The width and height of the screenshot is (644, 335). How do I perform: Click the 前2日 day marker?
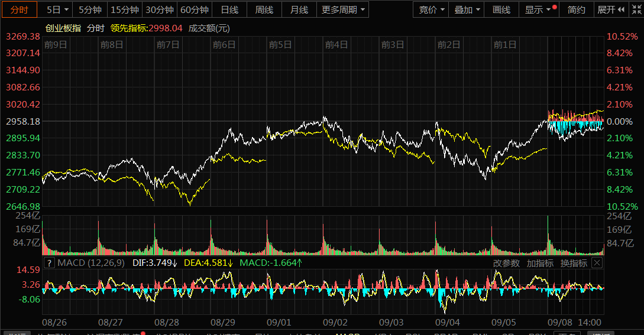point(448,45)
